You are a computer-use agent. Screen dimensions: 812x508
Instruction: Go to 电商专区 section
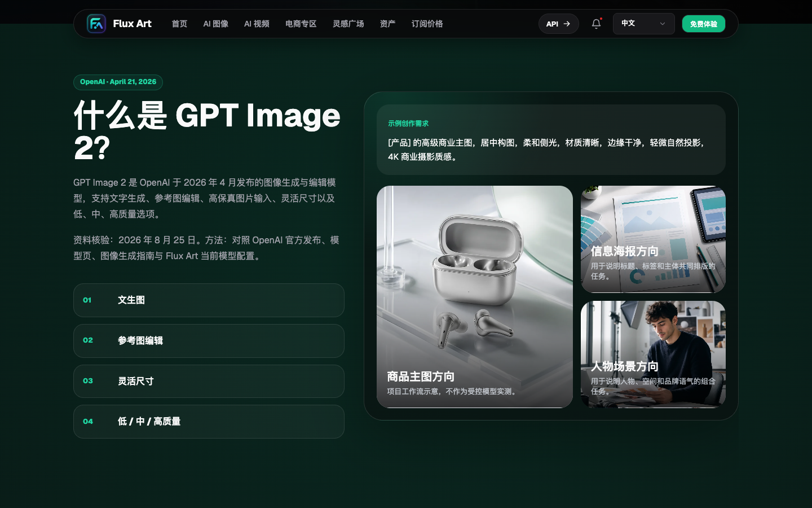[x=301, y=24]
